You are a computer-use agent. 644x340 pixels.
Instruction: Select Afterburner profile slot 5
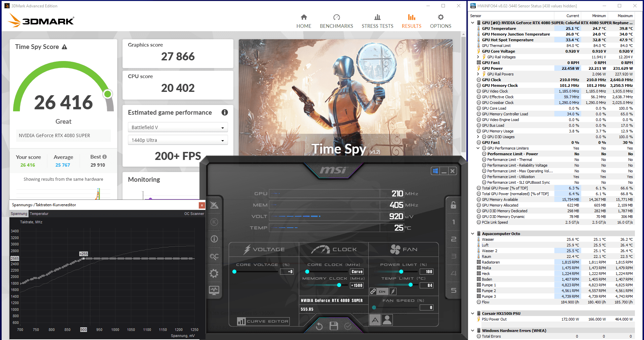(x=454, y=290)
